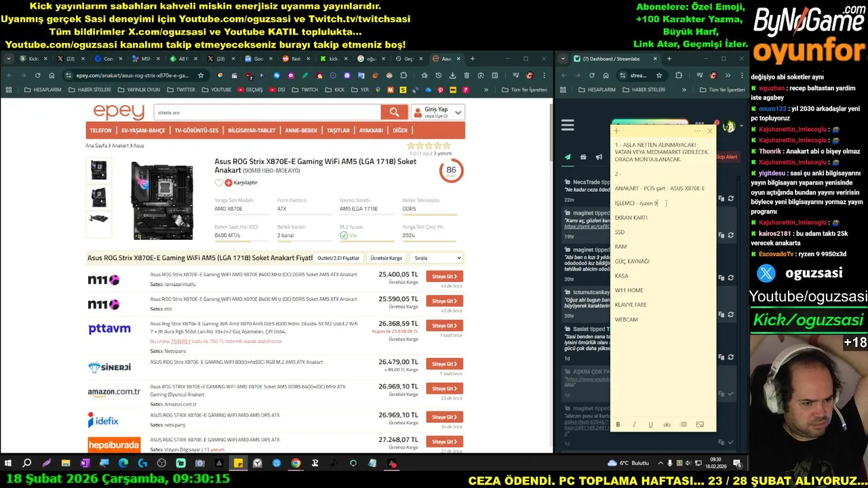This screenshot has width=868, height=488.
Task: Open the Giriş Yap account dropdown
Action: 437,113
